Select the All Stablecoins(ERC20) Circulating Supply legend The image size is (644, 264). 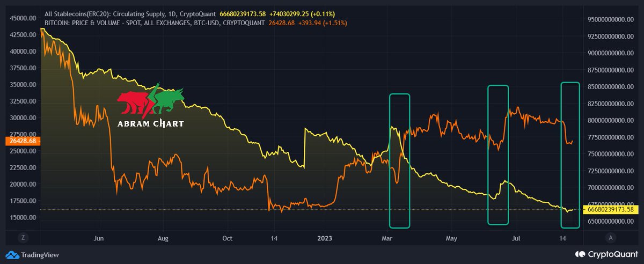[131, 15]
